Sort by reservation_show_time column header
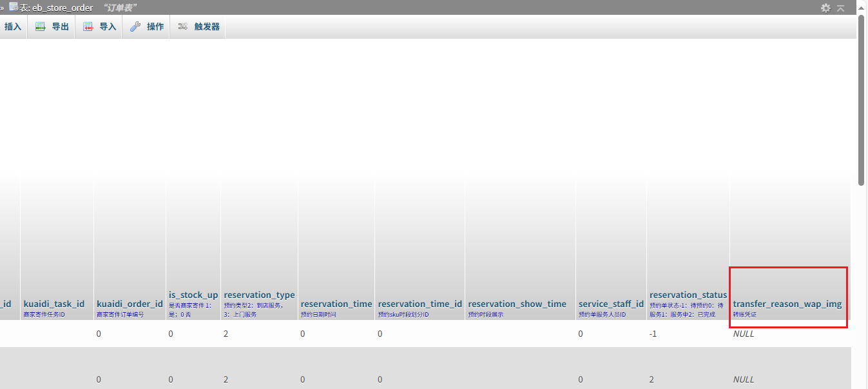Viewport: 868px width, 389px height. pyautogui.click(x=517, y=304)
